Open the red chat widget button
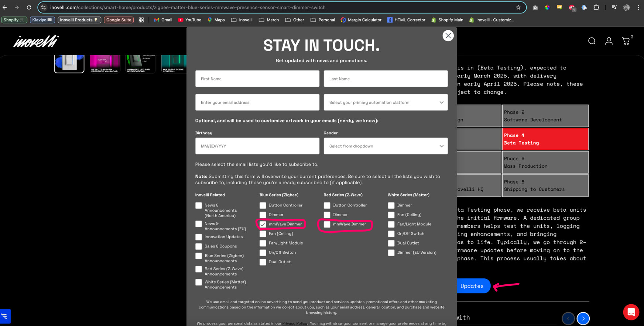The height and width of the screenshot is (326, 644). [x=631, y=312]
